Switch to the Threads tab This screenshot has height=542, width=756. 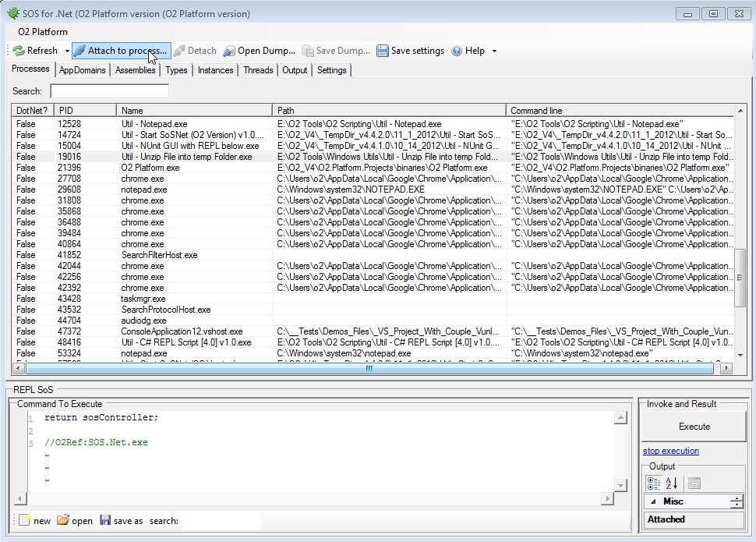coord(258,69)
